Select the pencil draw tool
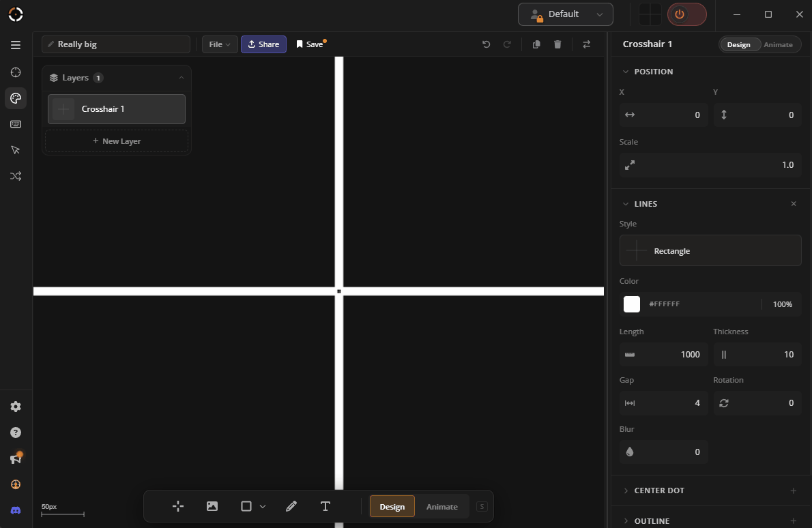 tap(291, 506)
